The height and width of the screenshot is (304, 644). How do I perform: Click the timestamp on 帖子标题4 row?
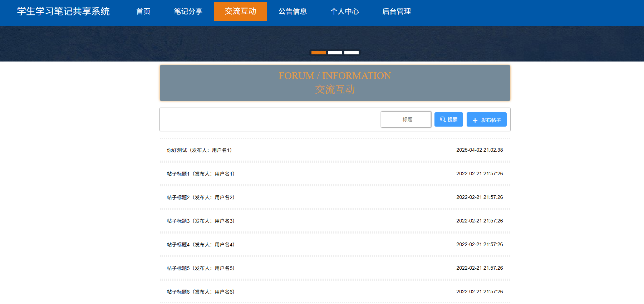[x=480, y=244]
